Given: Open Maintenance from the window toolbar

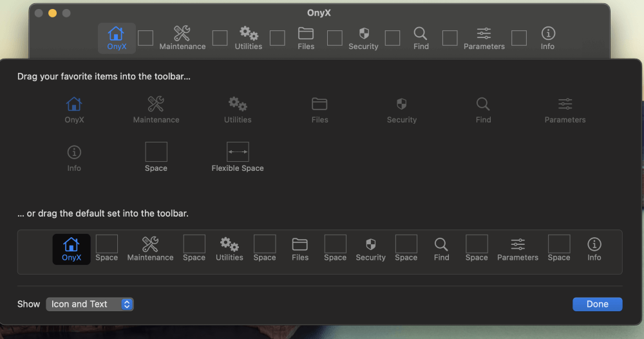Looking at the screenshot, I should click(x=182, y=38).
